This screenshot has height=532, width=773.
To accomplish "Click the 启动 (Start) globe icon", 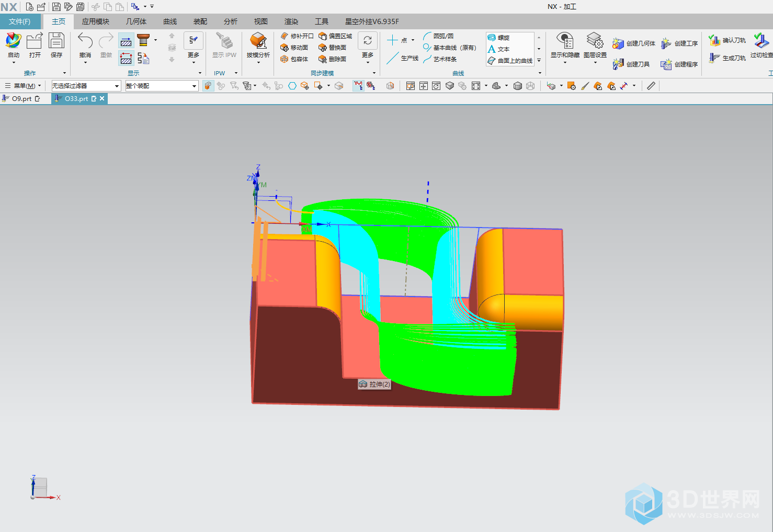I will point(13,41).
